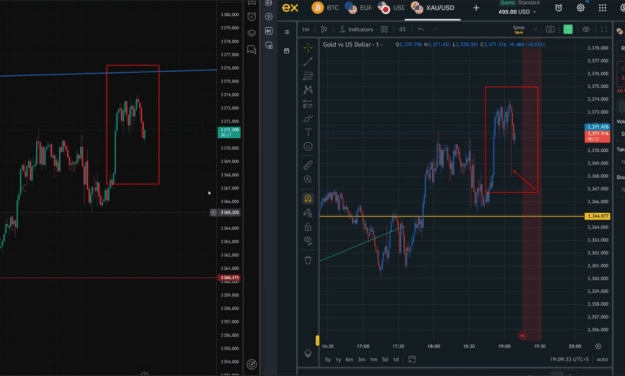Image resolution: width=625 pixels, height=376 pixels.
Task: Select the XAU/USD tab
Action: point(432,8)
